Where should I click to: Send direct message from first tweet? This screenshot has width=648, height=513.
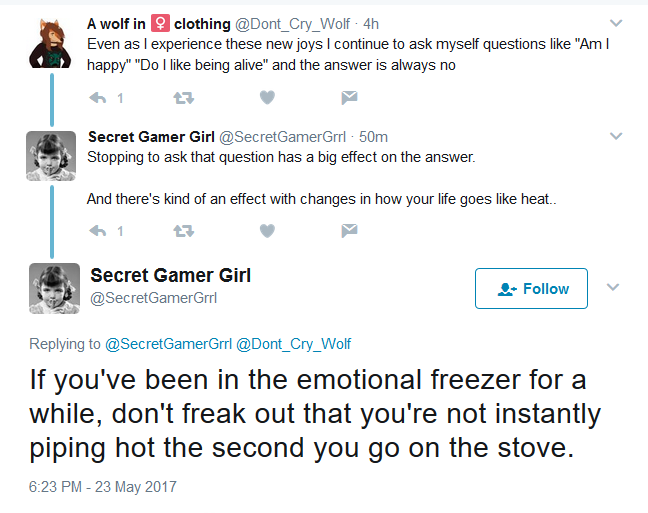(349, 98)
